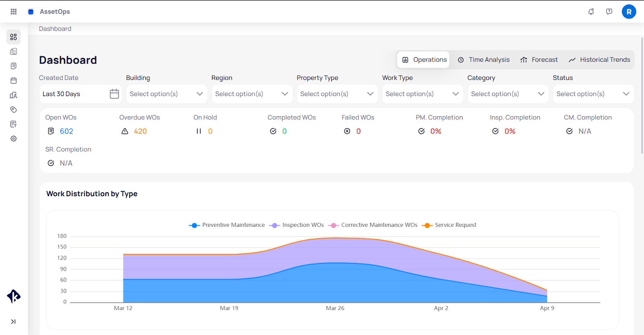Toggle Preventive Maintenance legend series
This screenshot has height=335, width=644.
[227, 225]
